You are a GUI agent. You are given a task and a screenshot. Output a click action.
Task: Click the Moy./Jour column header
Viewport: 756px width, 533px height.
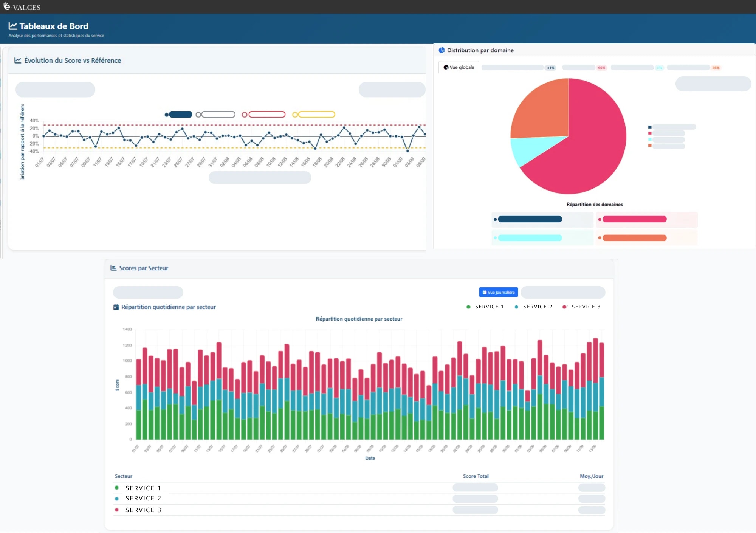(592, 476)
